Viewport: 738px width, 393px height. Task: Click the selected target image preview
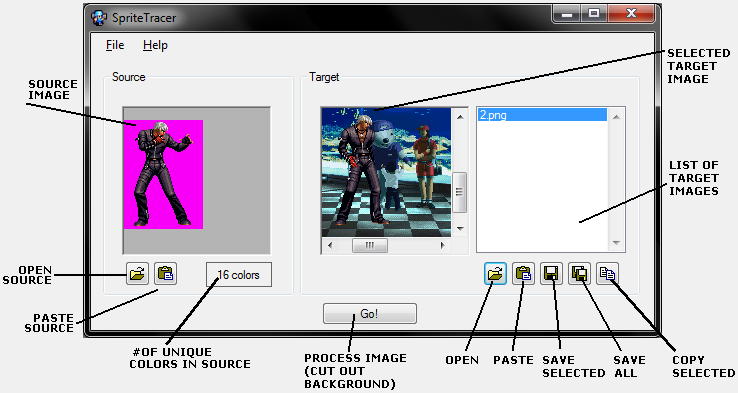386,172
